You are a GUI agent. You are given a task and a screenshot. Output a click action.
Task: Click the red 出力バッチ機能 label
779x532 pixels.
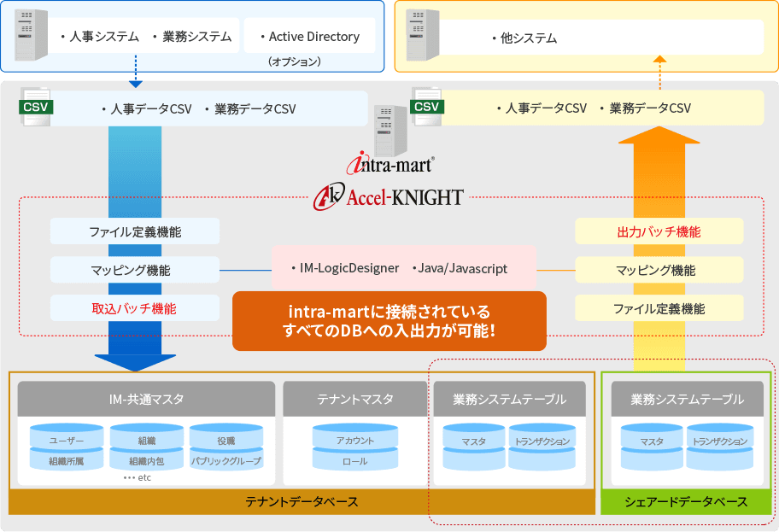(659, 231)
